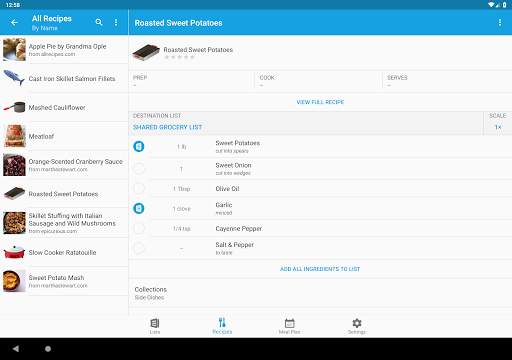Click View Full Recipe link
The width and height of the screenshot is (512, 360).
[x=320, y=102]
